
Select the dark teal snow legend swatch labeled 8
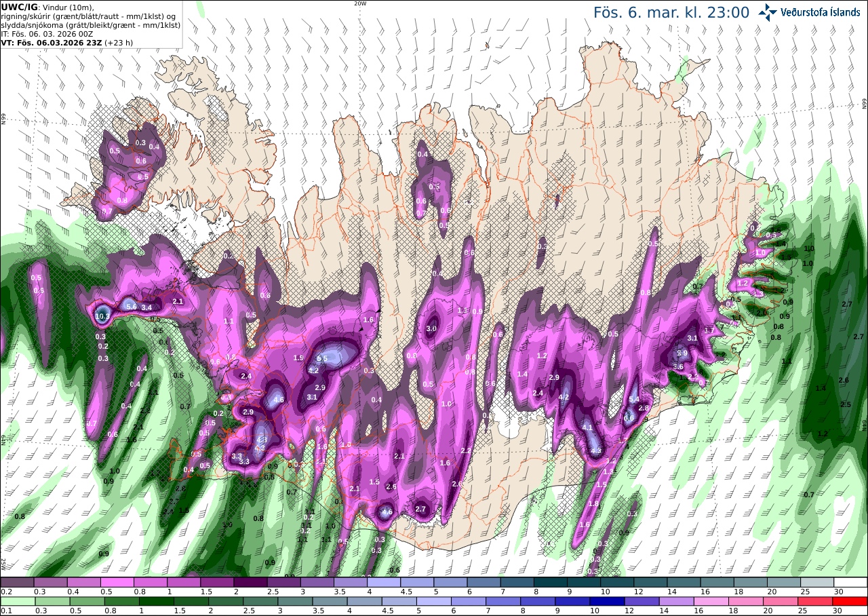click(550, 582)
